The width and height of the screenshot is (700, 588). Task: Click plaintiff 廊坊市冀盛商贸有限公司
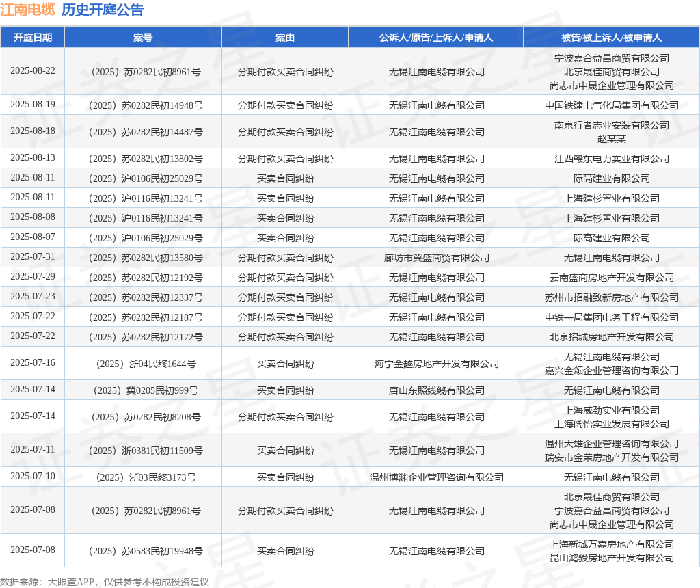[x=436, y=258]
